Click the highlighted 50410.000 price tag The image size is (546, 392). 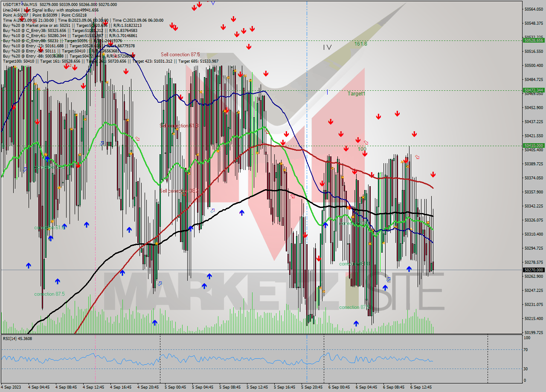[x=534, y=145]
